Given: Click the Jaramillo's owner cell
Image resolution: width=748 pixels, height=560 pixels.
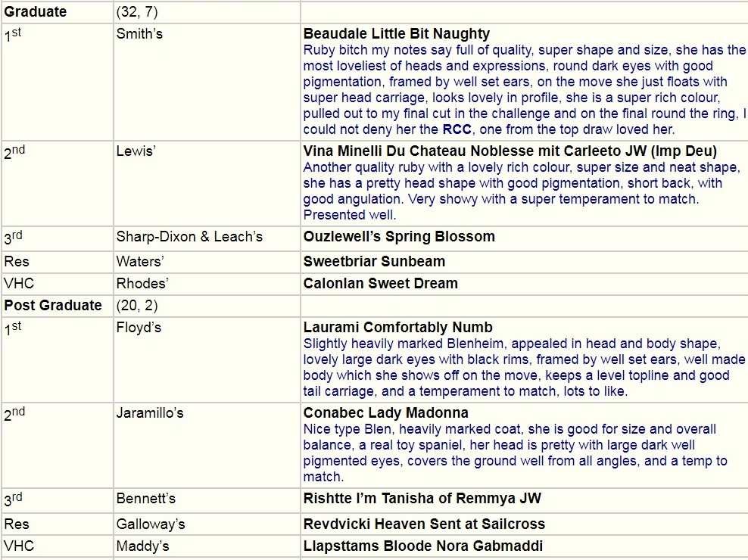Looking at the screenshot, I should 150,413.
